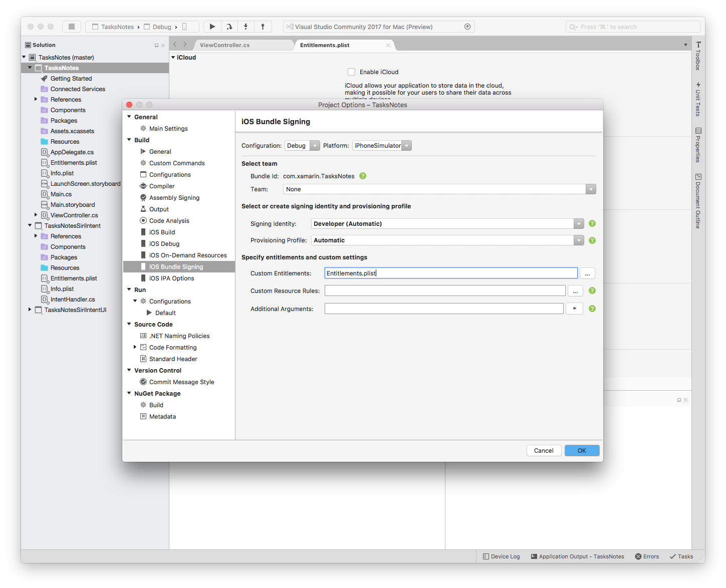Collapse the iCloud section

pos(173,57)
